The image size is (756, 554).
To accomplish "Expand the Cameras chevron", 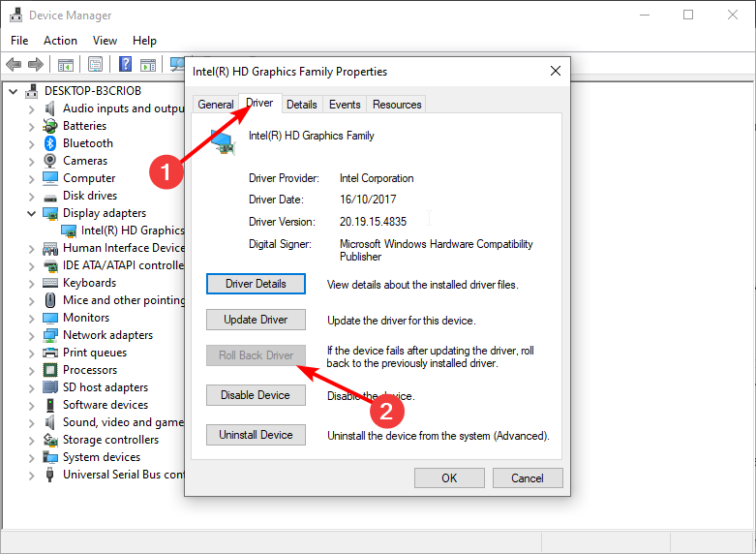I will tap(31, 161).
